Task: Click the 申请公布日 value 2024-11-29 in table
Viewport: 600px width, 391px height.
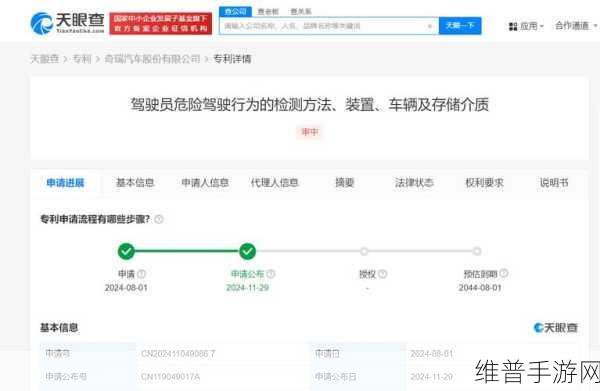Action: [432, 377]
